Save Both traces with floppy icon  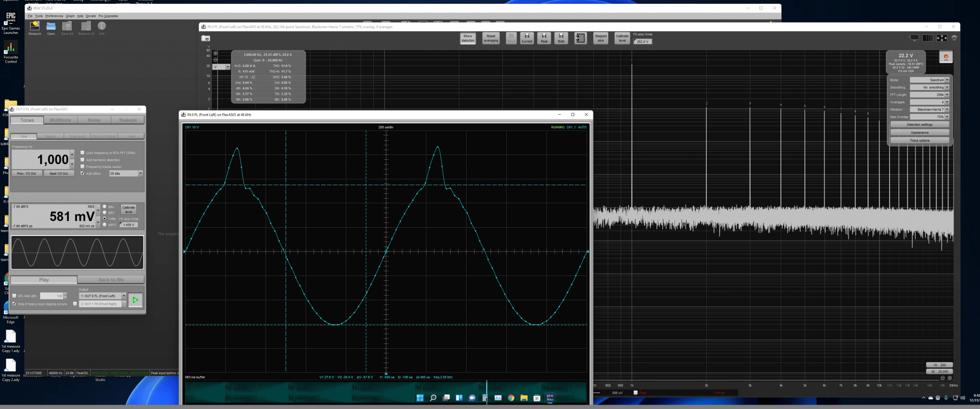561,38
